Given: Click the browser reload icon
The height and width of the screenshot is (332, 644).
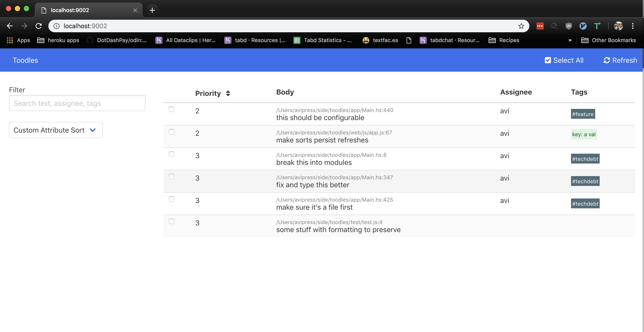Looking at the screenshot, I should [x=39, y=26].
